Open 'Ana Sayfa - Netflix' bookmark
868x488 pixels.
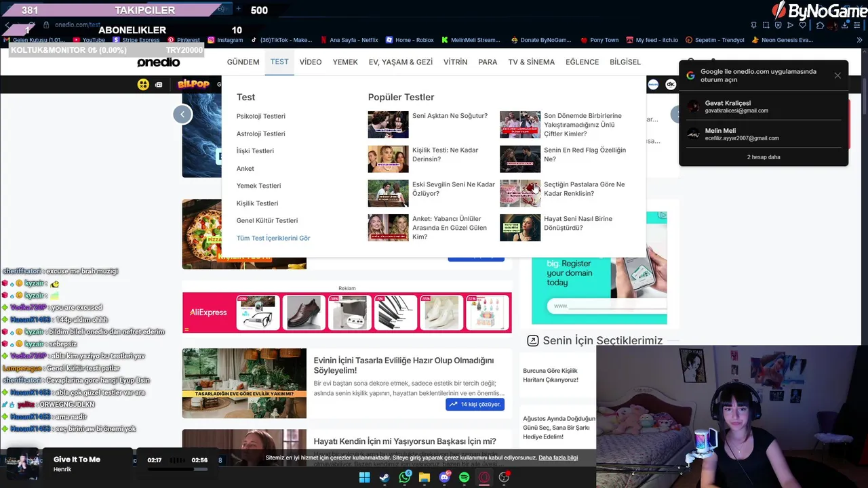(349, 40)
